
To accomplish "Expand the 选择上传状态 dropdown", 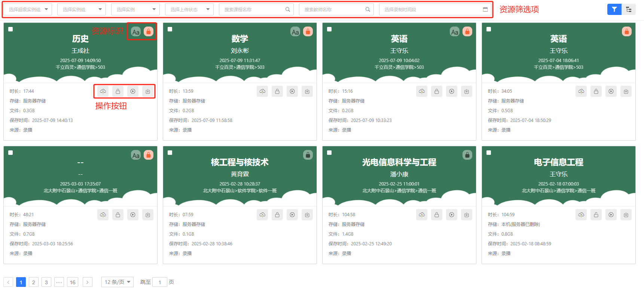I will (x=189, y=9).
